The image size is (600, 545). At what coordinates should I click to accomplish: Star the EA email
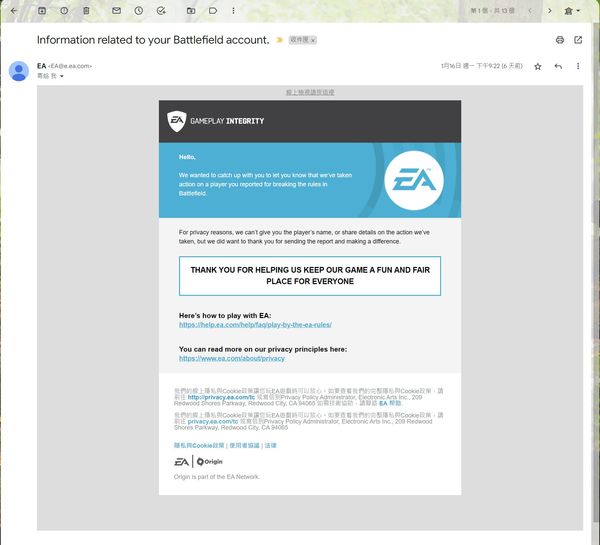537,66
